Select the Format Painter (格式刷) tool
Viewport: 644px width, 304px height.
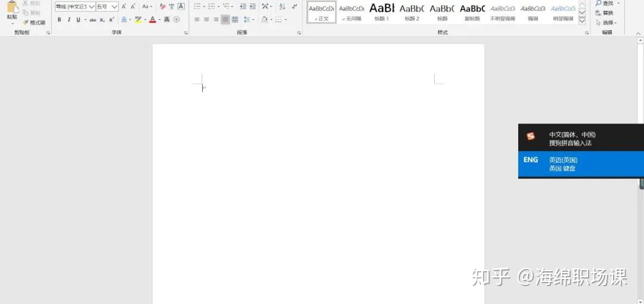(x=33, y=23)
